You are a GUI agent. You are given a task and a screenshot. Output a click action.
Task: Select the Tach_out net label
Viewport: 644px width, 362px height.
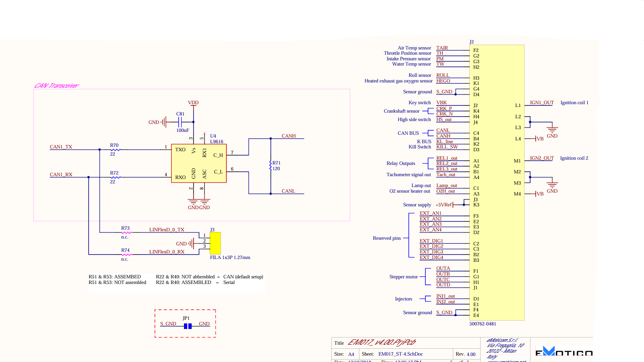tap(446, 175)
